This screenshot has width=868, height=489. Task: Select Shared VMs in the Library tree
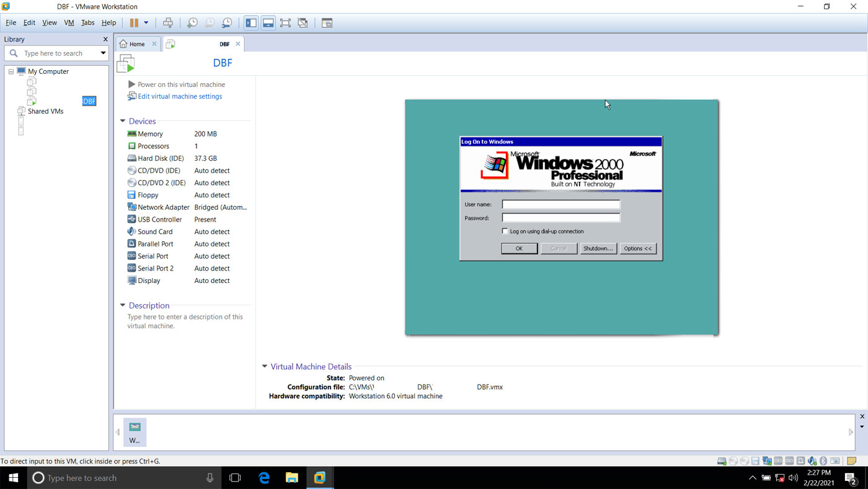click(45, 111)
